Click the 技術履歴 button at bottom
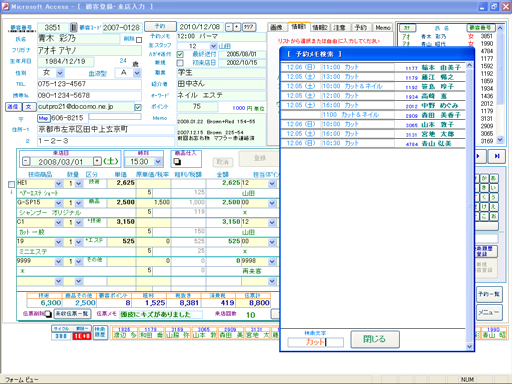Screen dimensions: 512x384 (100, 332)
